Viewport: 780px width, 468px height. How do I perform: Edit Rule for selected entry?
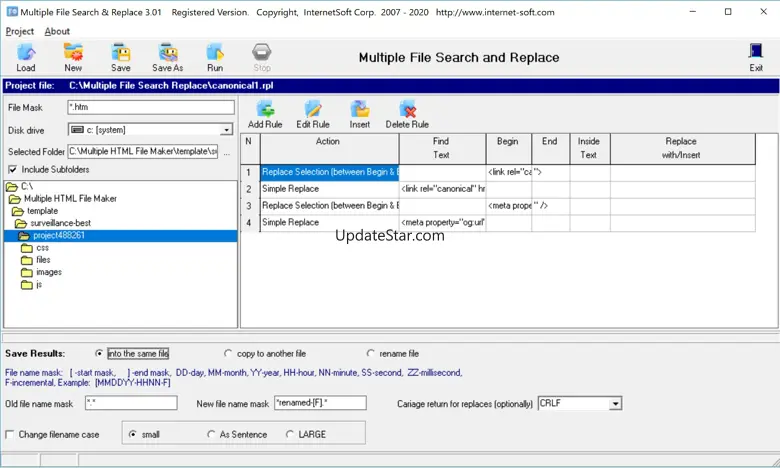click(313, 114)
